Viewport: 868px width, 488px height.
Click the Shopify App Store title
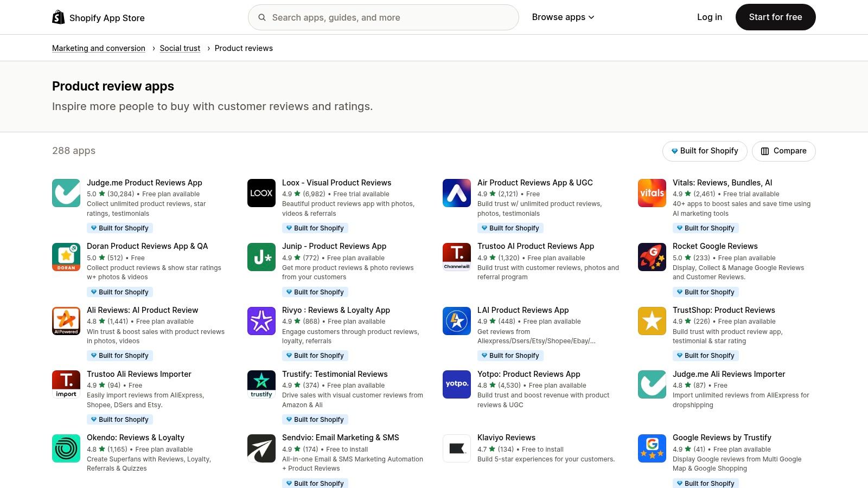107,18
